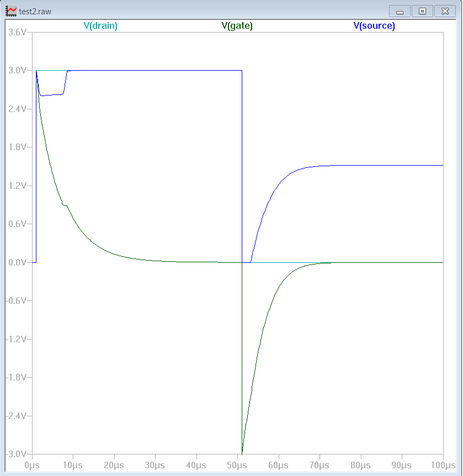Click the -2.4V vertical axis label

(17, 416)
